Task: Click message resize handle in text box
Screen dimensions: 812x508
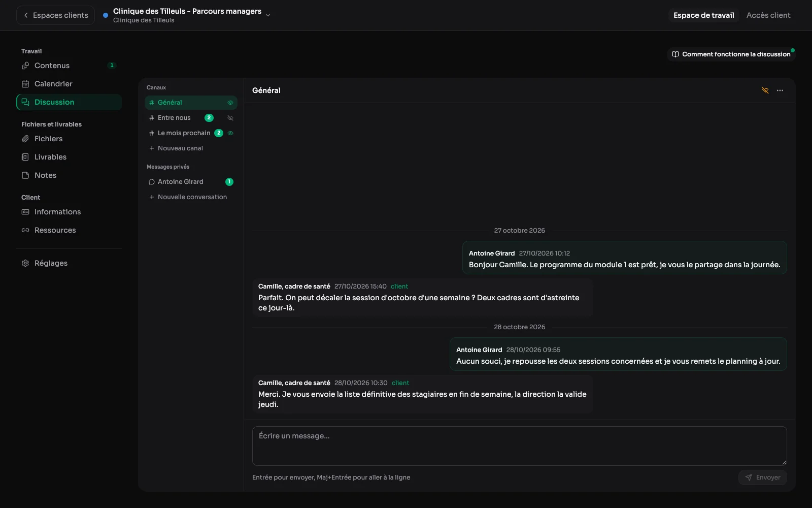Action: [784, 462]
